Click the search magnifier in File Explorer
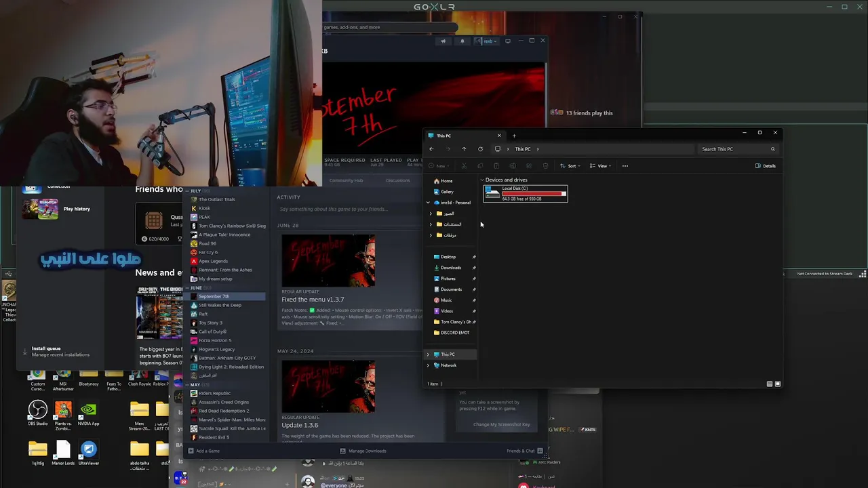The height and width of the screenshot is (488, 868). tap(772, 149)
